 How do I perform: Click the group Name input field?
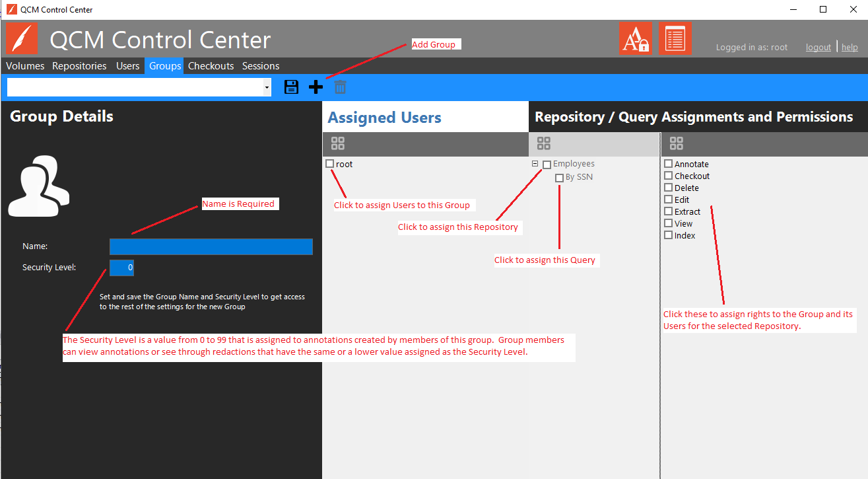[x=211, y=246]
